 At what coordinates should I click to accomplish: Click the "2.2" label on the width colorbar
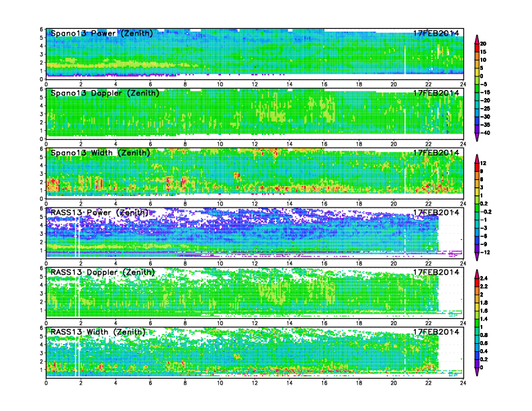point(484,286)
